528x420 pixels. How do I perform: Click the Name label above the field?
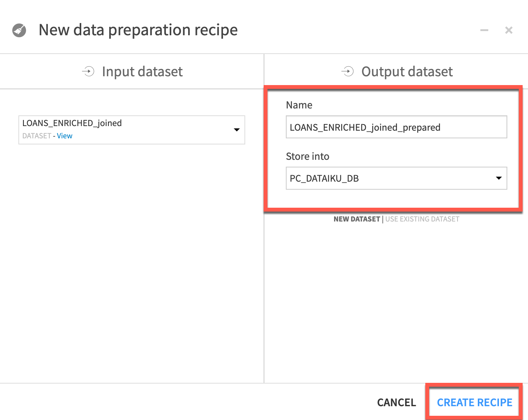pos(299,105)
